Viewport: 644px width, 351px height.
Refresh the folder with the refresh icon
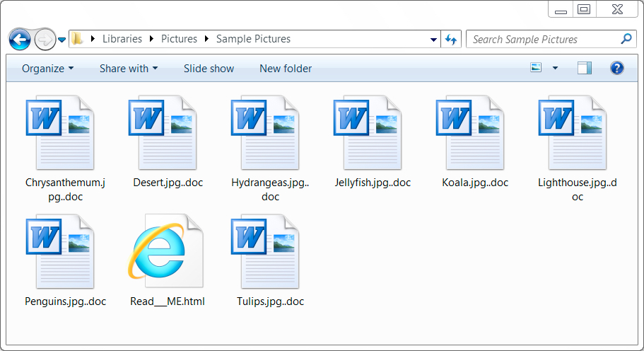click(451, 40)
